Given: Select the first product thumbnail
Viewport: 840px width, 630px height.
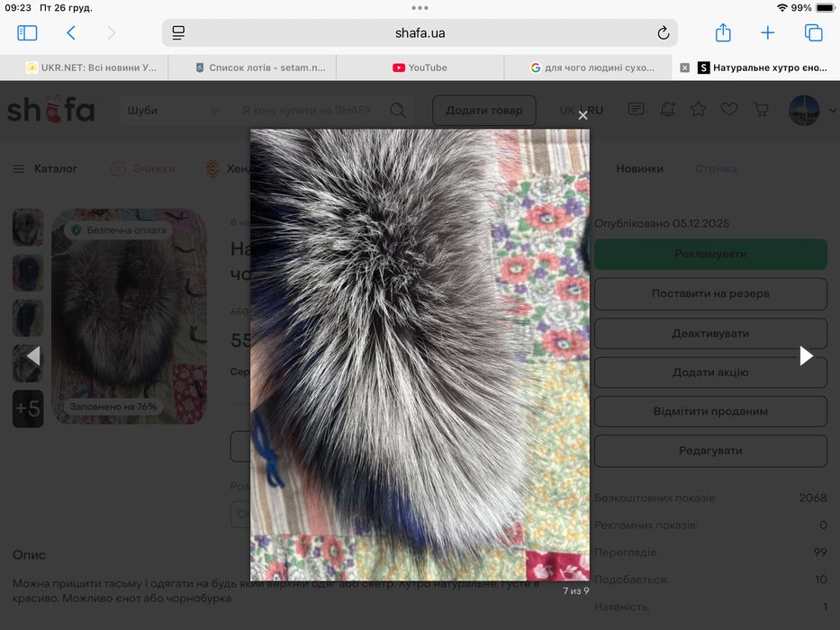Looking at the screenshot, I should click(x=28, y=228).
